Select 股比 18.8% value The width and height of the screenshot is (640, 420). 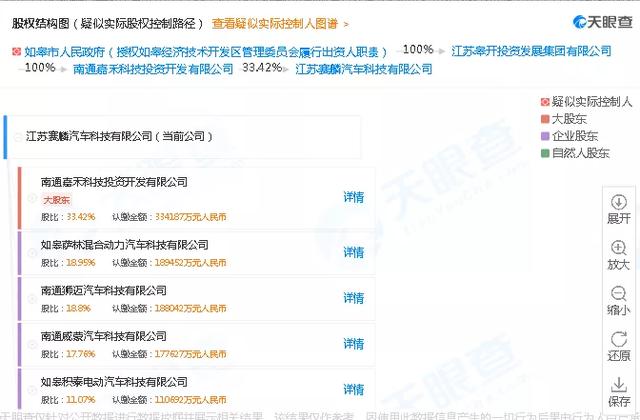[78, 308]
